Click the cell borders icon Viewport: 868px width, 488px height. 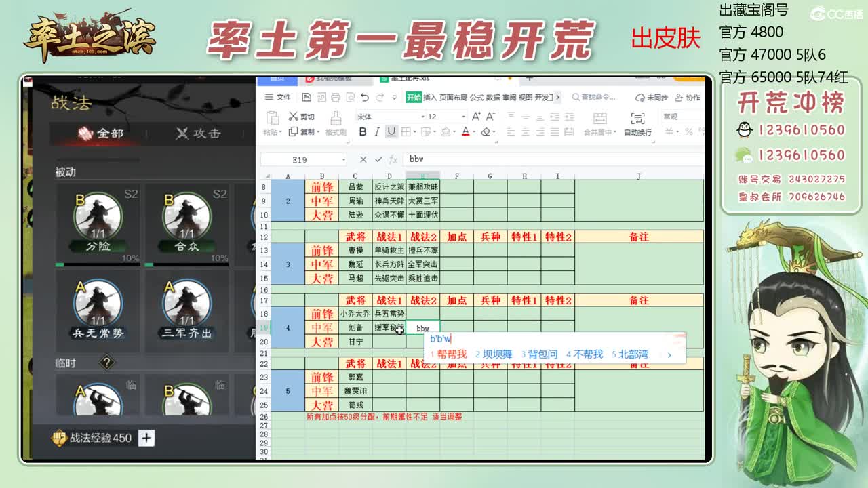408,131
